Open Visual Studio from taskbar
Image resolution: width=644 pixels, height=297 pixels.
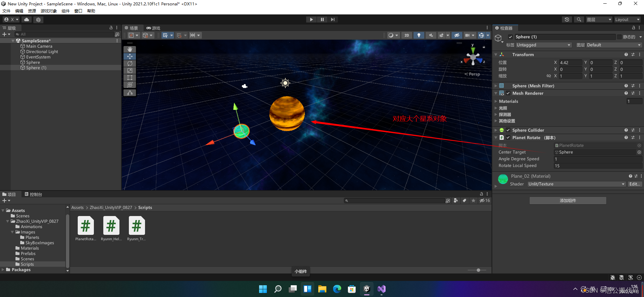(x=381, y=289)
